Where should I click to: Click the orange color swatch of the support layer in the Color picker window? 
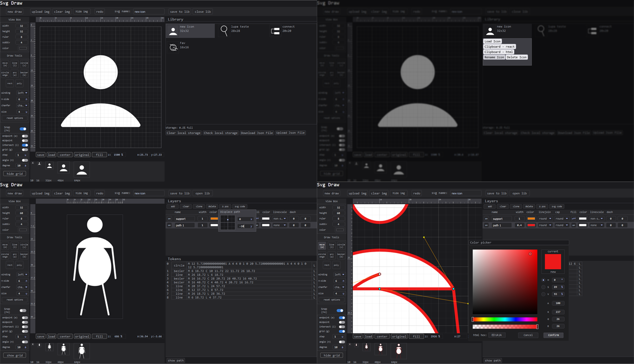[x=531, y=218]
